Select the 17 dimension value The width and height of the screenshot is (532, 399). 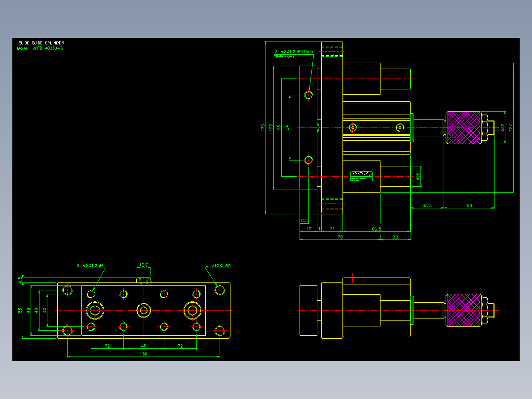pos(308,229)
